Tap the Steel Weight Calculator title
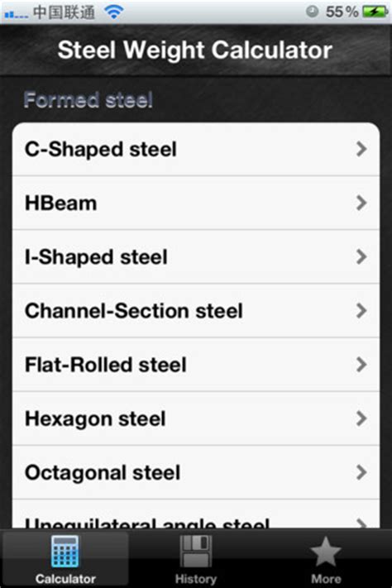Viewport: 392px width, 588px height. click(195, 50)
